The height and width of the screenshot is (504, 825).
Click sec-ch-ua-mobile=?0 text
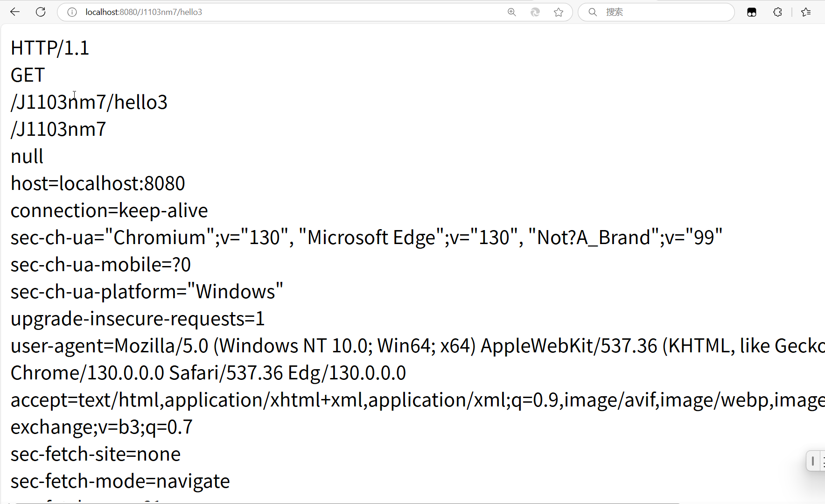(101, 265)
